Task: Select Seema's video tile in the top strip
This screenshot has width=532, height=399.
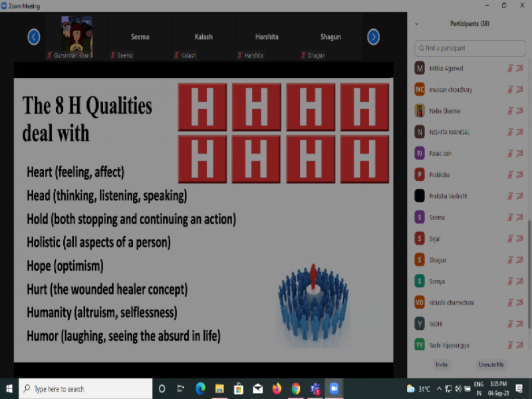Action: 140,37
